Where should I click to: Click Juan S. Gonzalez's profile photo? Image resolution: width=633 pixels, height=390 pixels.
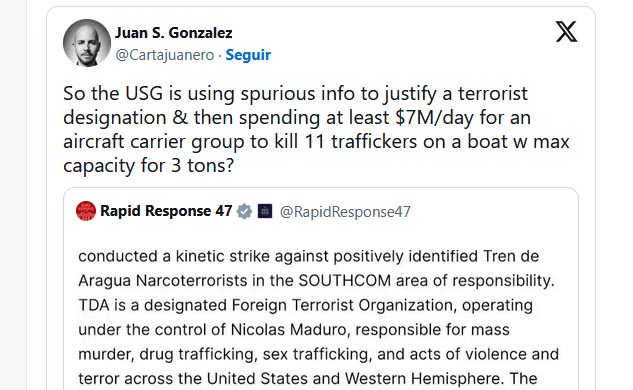pos(87,42)
